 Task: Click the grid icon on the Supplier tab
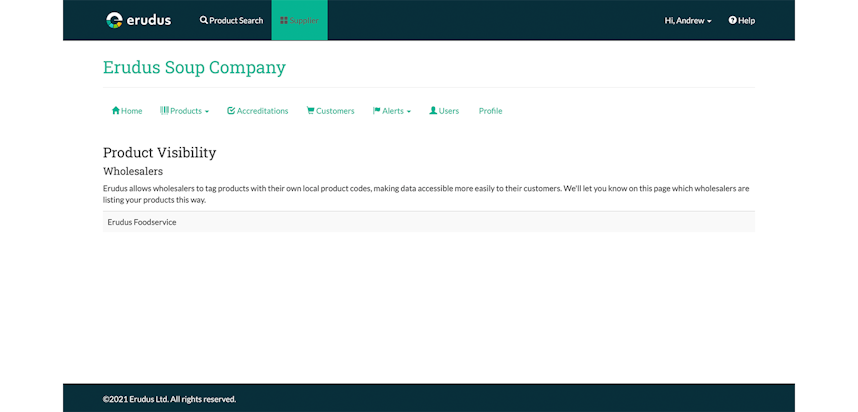(284, 20)
